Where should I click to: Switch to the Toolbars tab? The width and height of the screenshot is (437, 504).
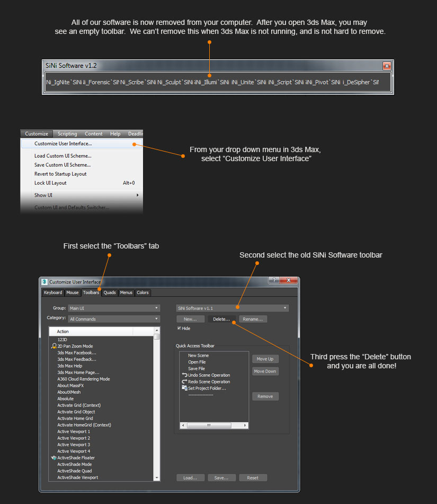[91, 293]
